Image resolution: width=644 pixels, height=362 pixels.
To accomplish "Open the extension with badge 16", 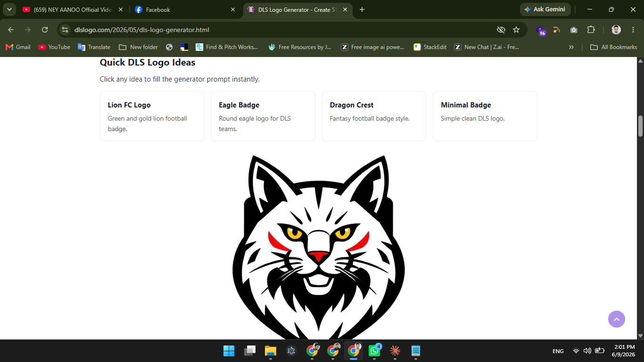I will tap(541, 31).
